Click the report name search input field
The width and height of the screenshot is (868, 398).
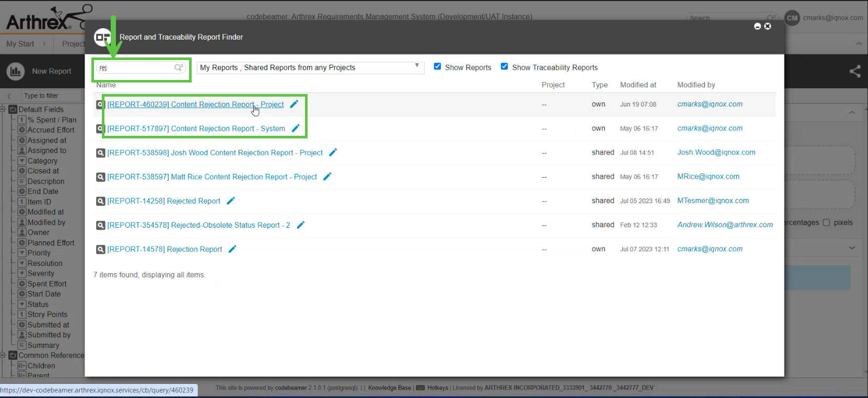pos(136,67)
